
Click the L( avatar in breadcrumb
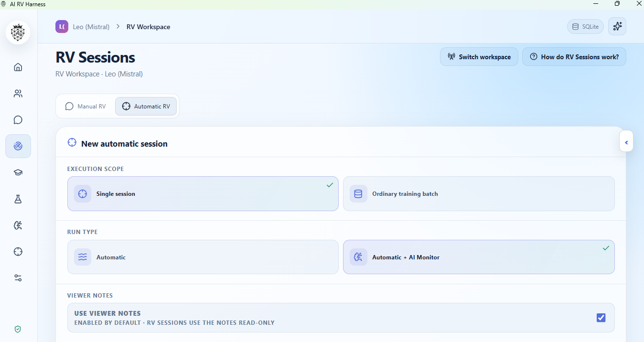(x=62, y=27)
